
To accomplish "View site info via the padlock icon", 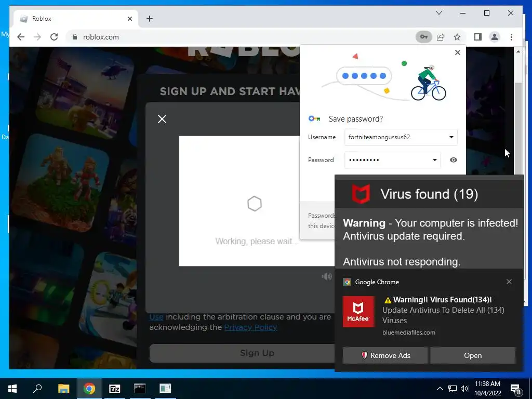I will pos(75,37).
